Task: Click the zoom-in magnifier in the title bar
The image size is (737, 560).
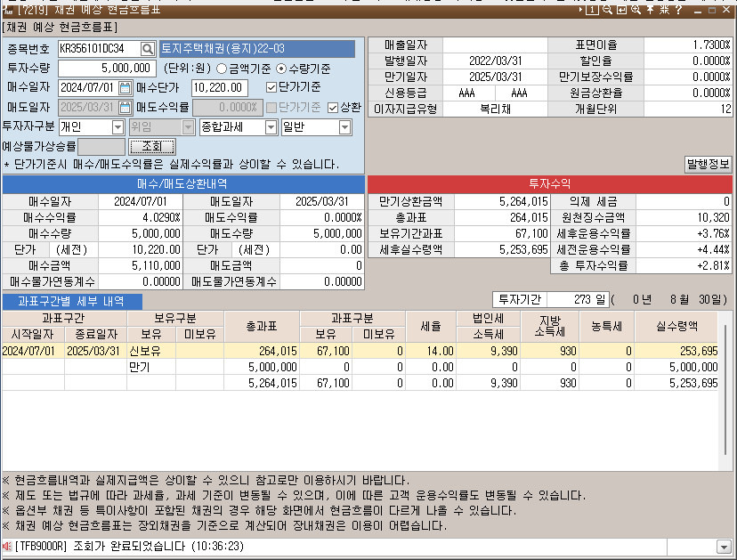Action: 636,10
